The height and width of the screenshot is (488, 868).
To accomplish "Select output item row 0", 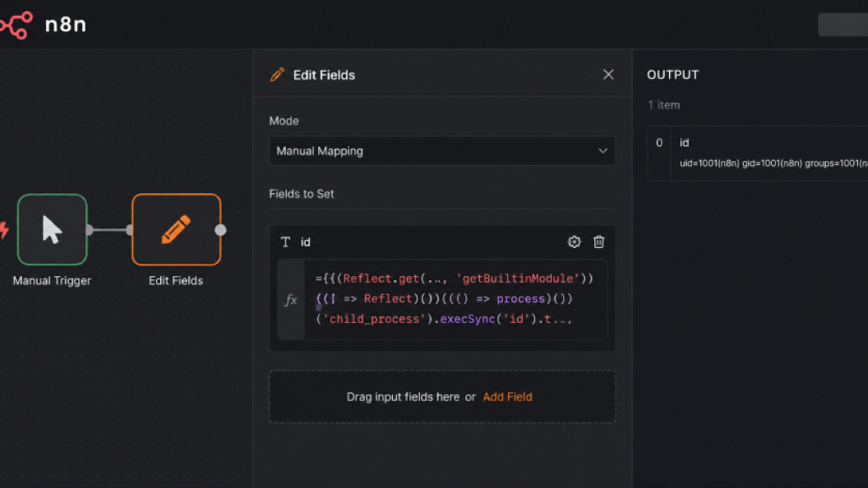I will [x=758, y=154].
